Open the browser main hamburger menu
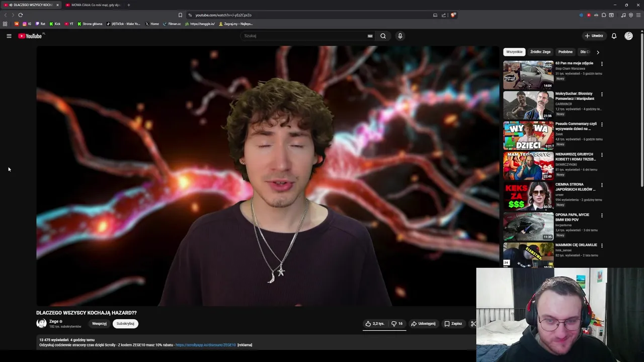The height and width of the screenshot is (362, 644). 638,15
